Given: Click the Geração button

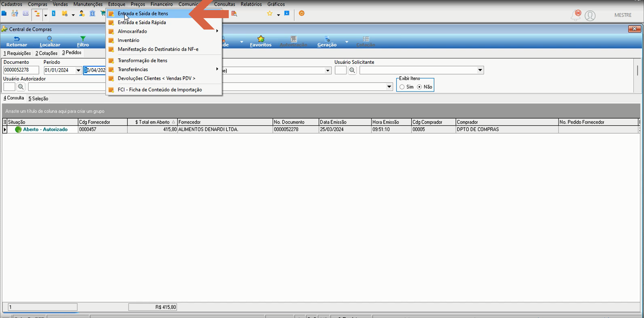Looking at the screenshot, I should (x=327, y=41).
